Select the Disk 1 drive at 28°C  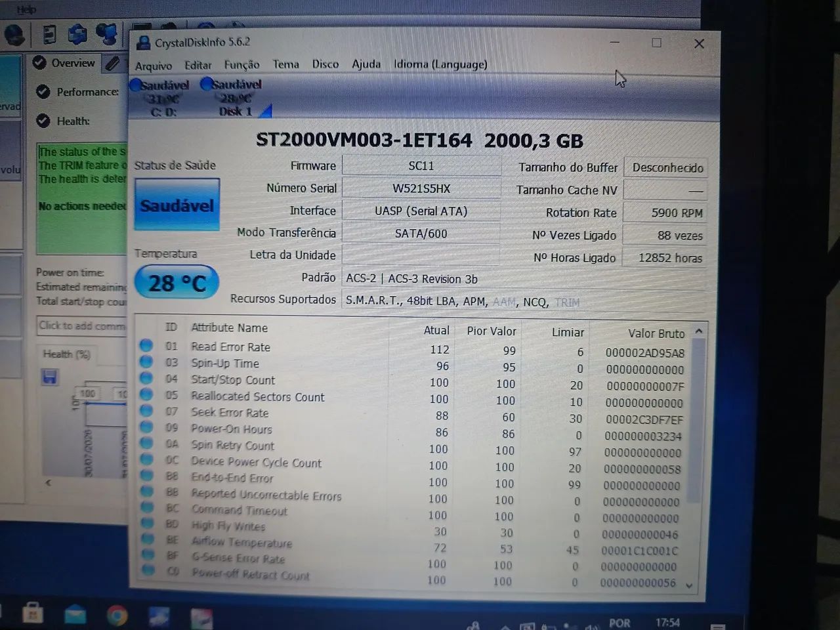(x=235, y=98)
